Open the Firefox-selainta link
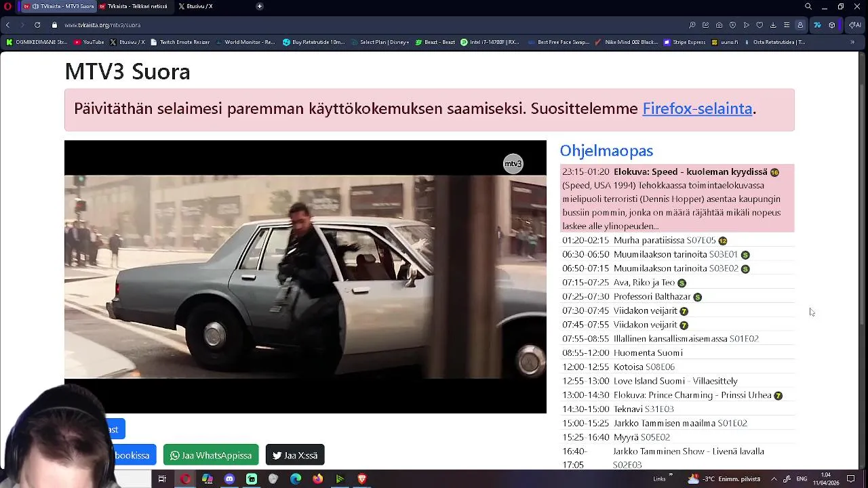Image resolution: width=868 pixels, height=488 pixels. point(697,108)
